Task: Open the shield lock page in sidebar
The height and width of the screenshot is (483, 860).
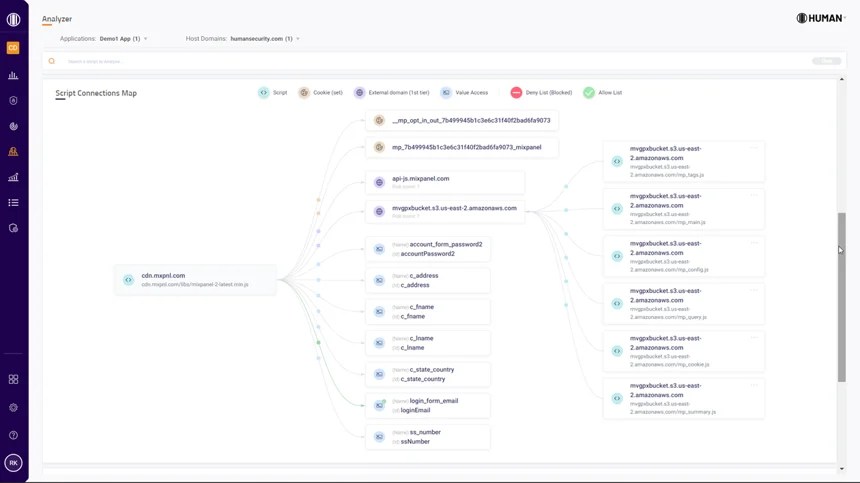Action: [13, 101]
